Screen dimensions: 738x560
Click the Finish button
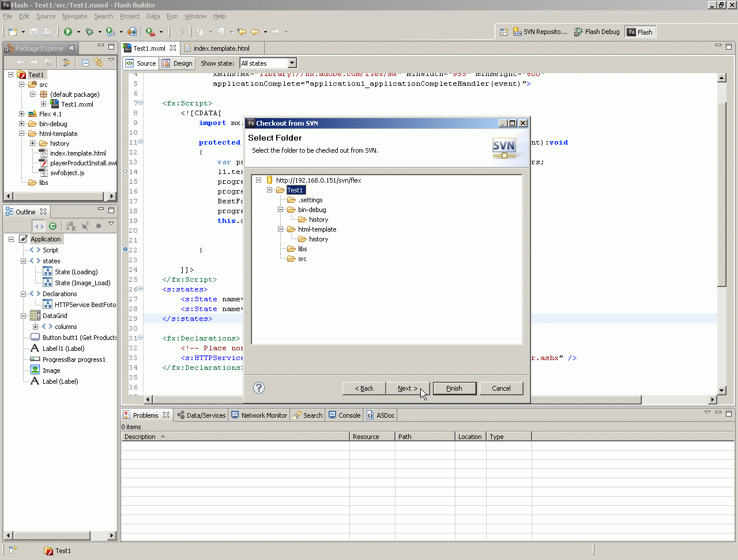(x=454, y=388)
